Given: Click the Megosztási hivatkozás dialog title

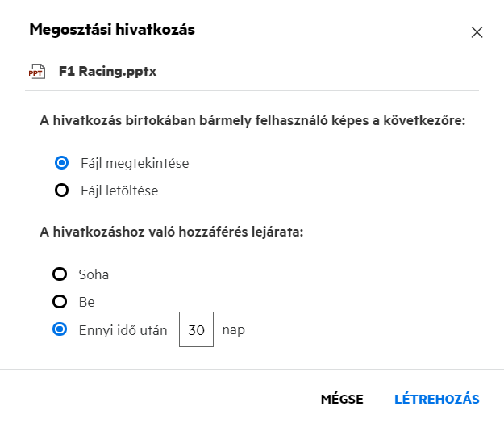Looking at the screenshot, I should tap(112, 30).
